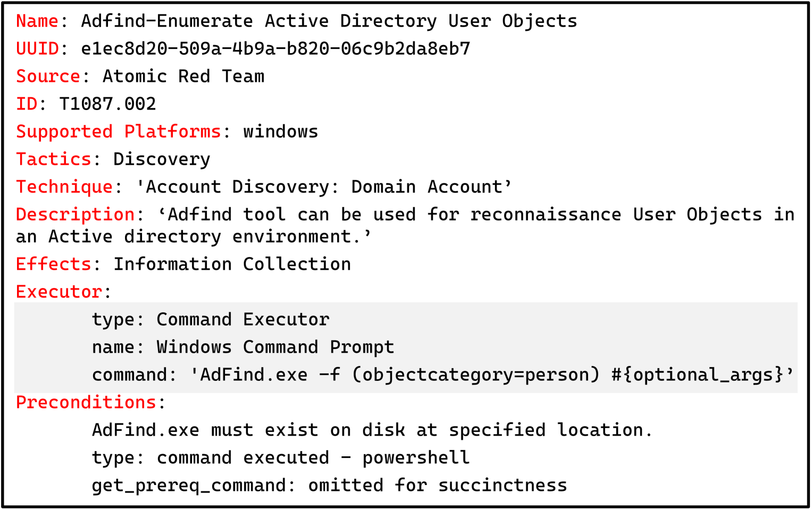Click the "Information Collection" effects value
812x510 pixels.
click(232, 264)
